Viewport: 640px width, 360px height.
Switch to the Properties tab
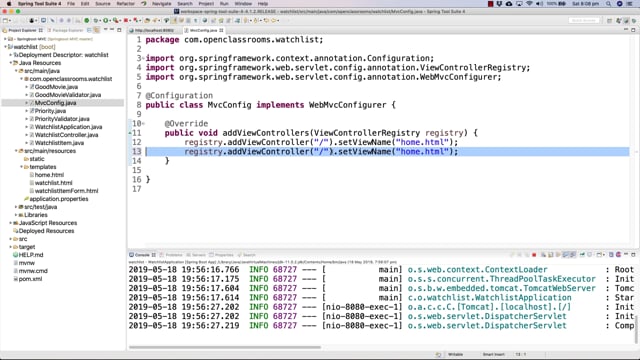221,255
